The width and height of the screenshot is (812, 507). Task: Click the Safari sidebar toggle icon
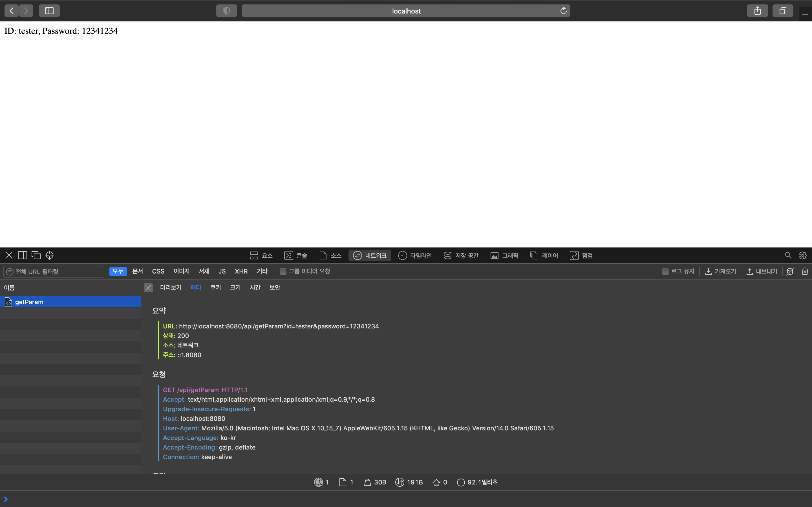pos(49,11)
